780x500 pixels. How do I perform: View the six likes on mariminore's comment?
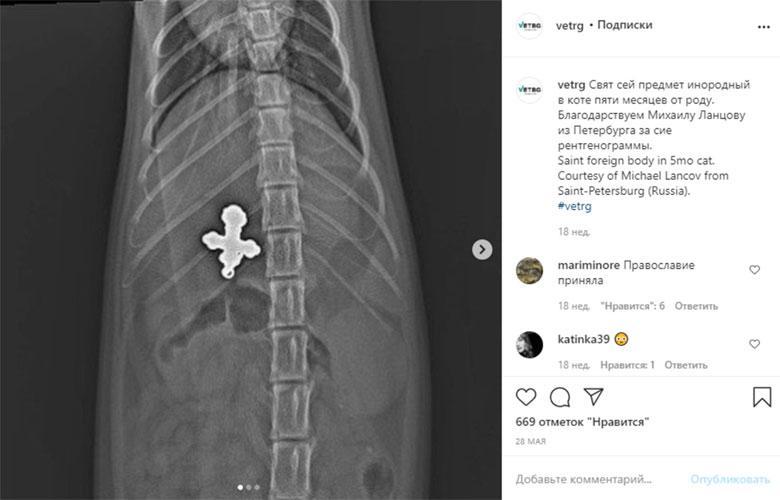pos(632,306)
